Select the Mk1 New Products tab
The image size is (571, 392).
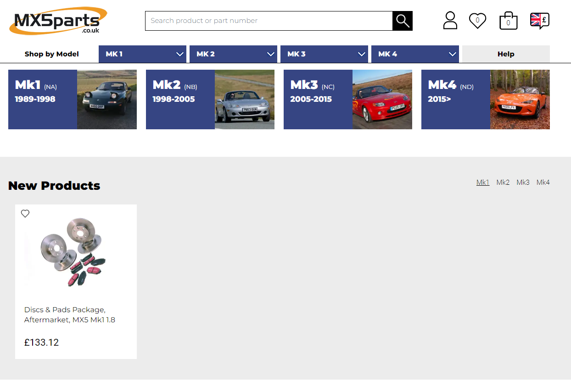[482, 182]
